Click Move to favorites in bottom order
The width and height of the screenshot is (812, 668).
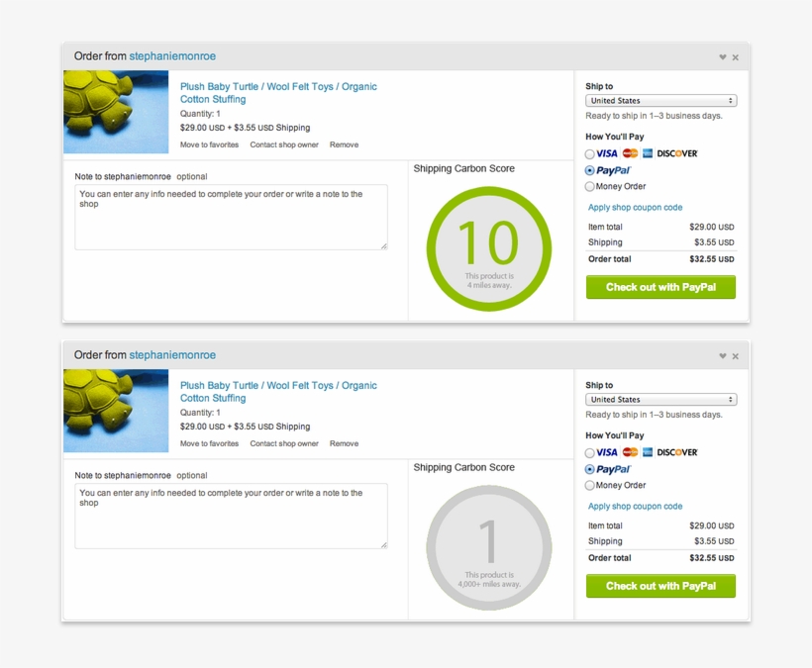pyautogui.click(x=209, y=444)
